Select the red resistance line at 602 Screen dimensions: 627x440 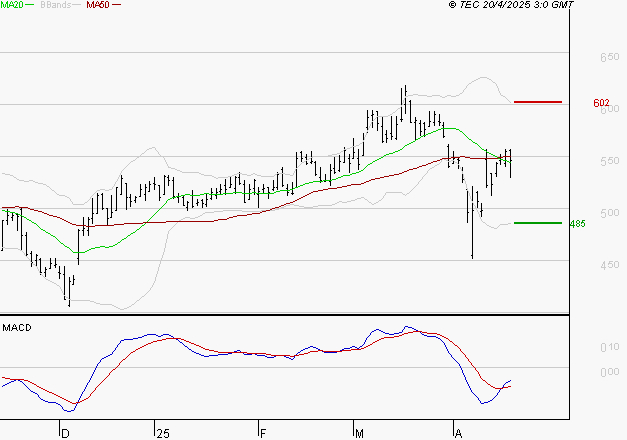click(537, 102)
